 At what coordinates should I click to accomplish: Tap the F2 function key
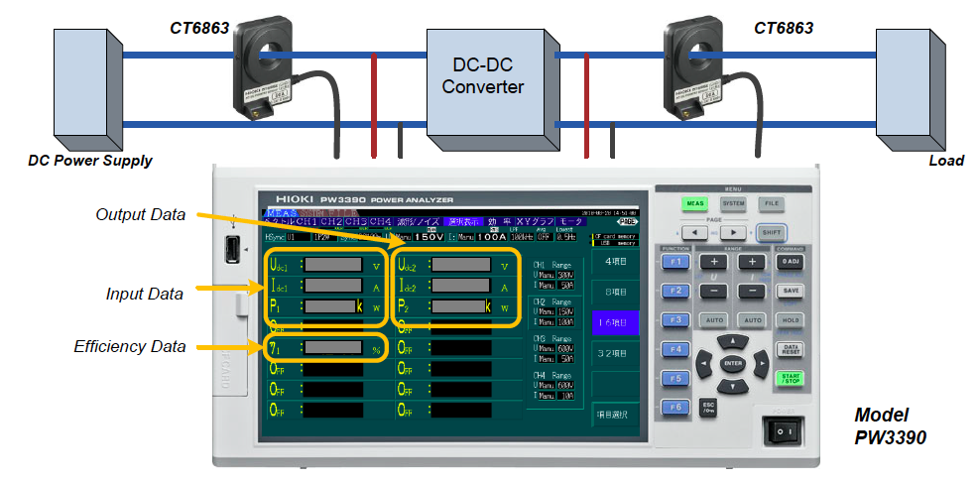pyautogui.click(x=675, y=291)
